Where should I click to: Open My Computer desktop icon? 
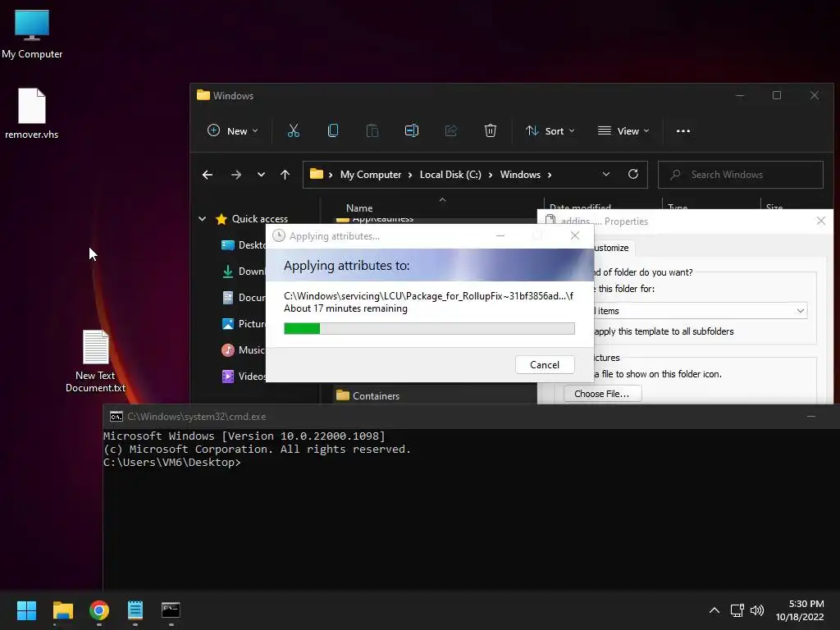pyautogui.click(x=32, y=33)
